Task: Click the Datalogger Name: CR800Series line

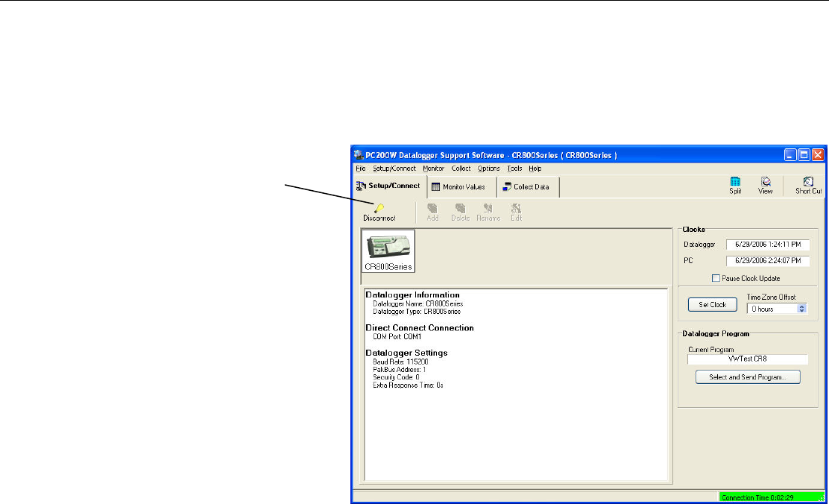Action: 417,304
